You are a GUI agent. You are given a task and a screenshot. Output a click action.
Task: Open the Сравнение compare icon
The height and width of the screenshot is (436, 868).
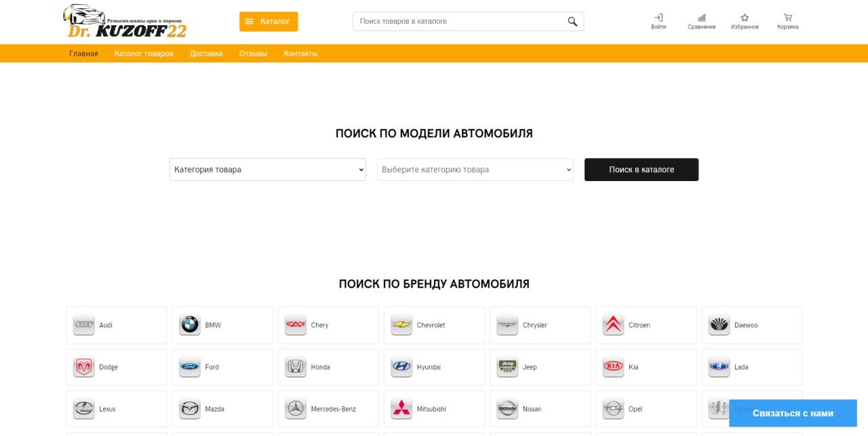(x=701, y=22)
